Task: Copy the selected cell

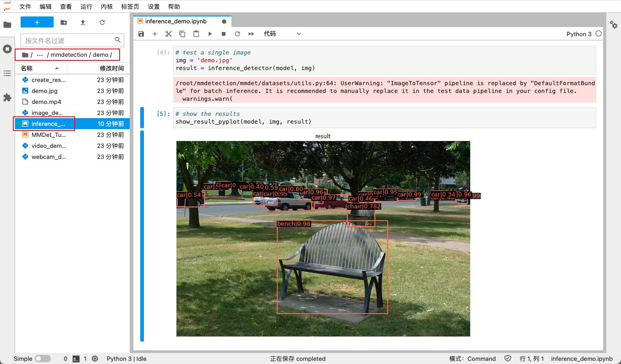Action: 182,34
